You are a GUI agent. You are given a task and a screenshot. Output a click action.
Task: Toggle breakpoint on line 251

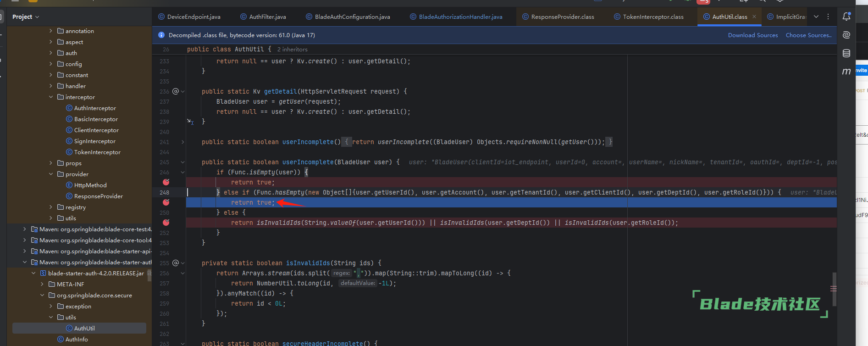click(x=166, y=223)
